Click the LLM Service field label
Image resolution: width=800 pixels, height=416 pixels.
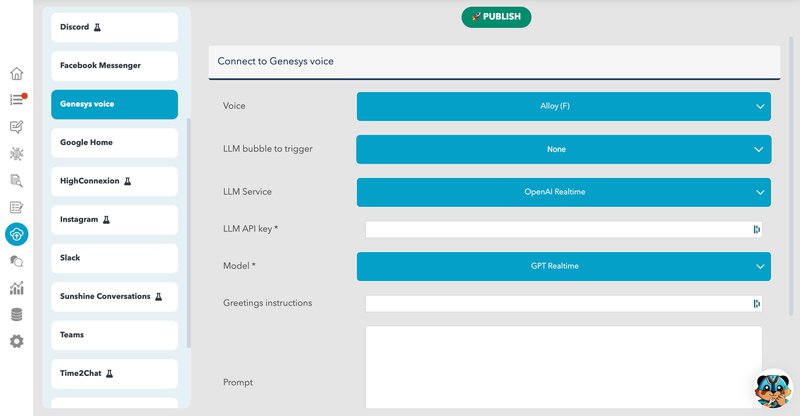247,191
